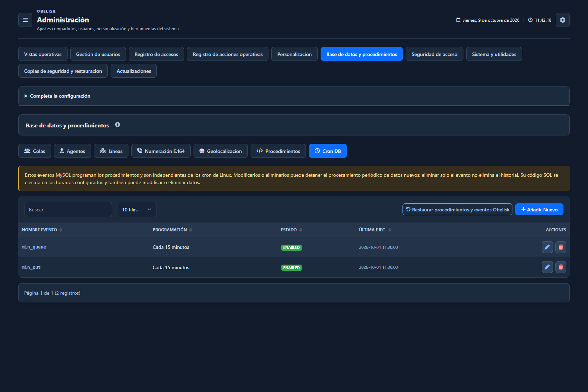
Task: Go to Personalización tab
Action: pos(294,54)
